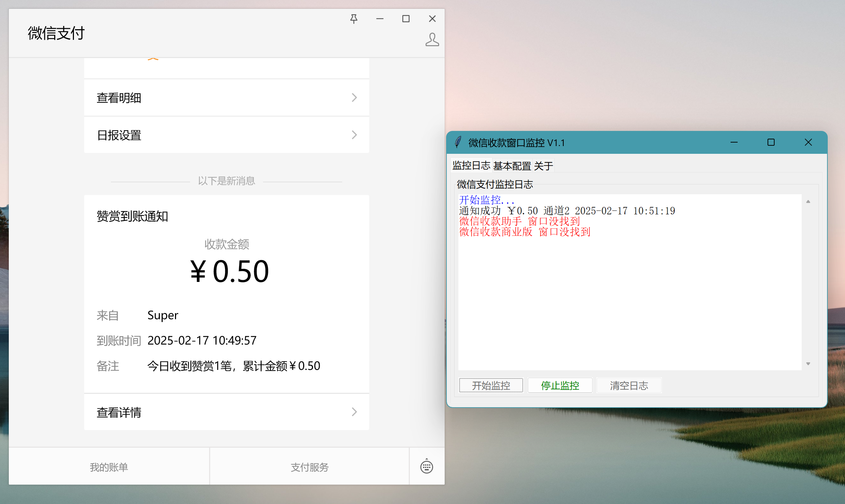Screen dimensions: 845x504
Task: Minimize the 微信收款窗口监控 window
Action: [x=734, y=143]
